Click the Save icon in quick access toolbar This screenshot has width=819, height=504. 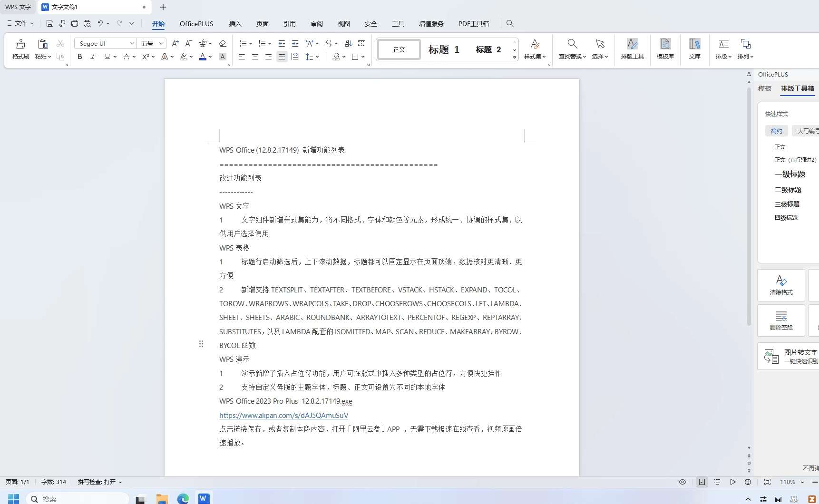[49, 23]
